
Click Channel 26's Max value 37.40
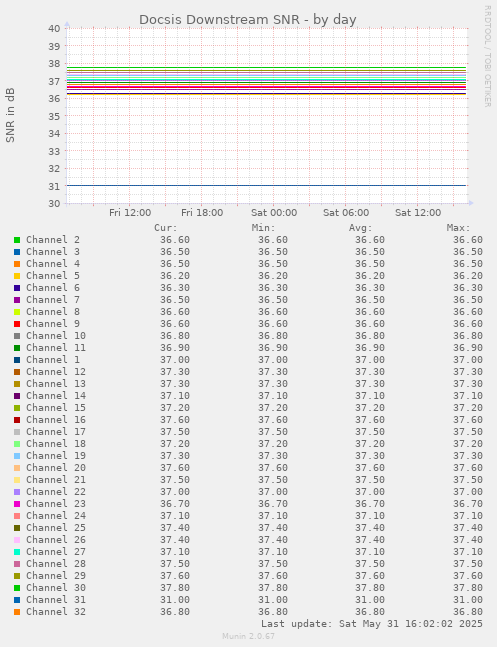point(468,540)
